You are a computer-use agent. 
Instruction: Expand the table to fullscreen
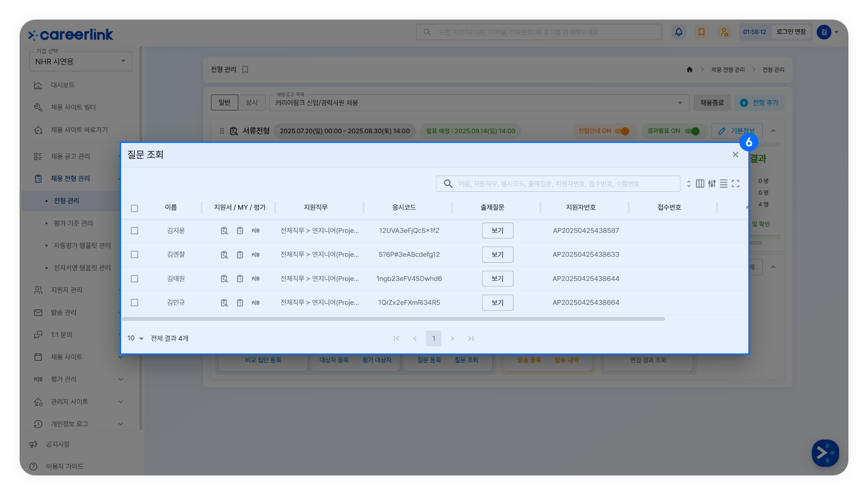736,183
